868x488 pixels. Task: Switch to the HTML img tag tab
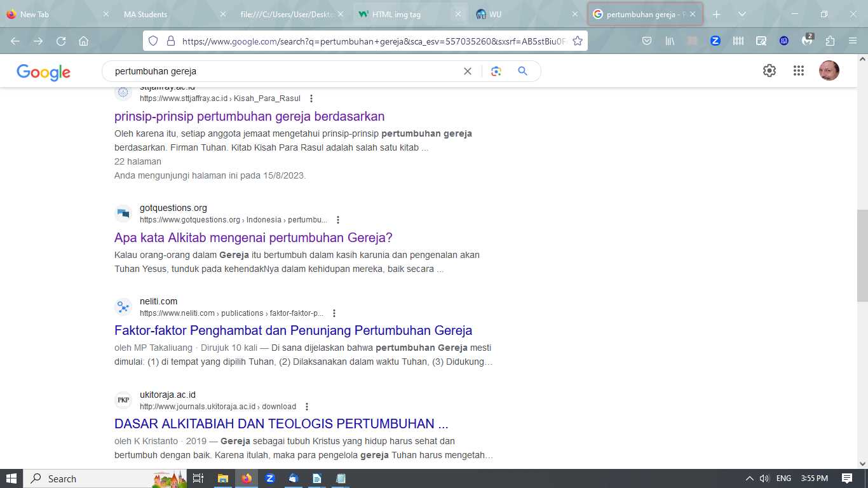pos(410,14)
